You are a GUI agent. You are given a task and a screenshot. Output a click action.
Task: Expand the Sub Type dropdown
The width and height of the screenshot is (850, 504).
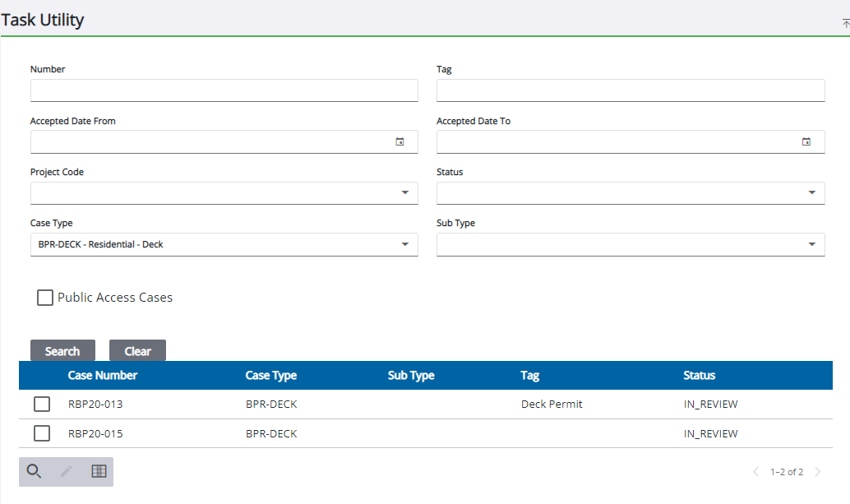tap(811, 244)
